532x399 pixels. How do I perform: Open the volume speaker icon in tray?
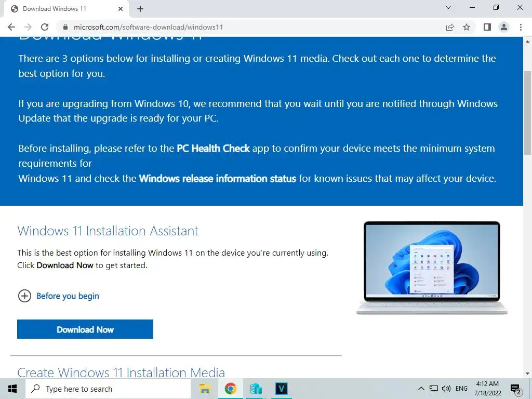click(446, 389)
